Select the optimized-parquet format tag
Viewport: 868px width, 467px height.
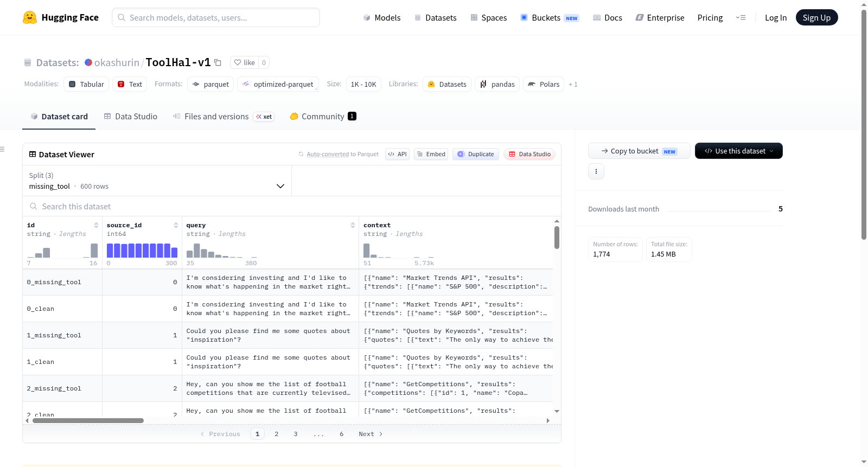tap(278, 84)
